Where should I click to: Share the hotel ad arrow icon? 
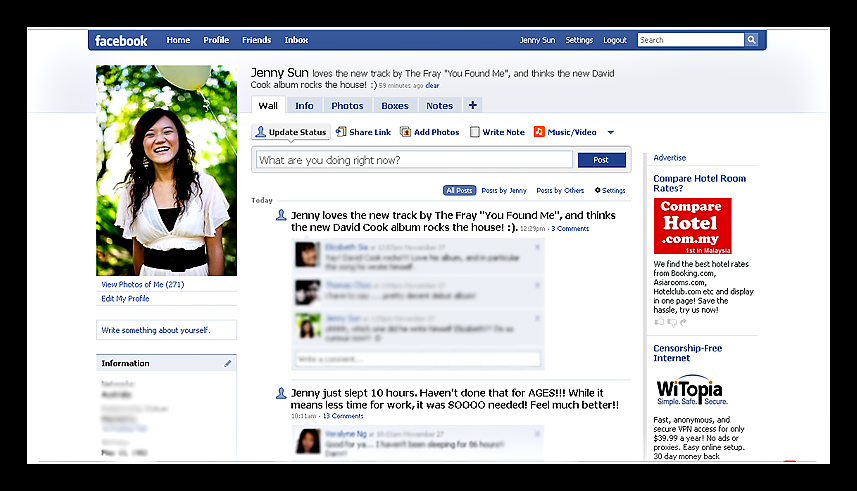(x=683, y=322)
